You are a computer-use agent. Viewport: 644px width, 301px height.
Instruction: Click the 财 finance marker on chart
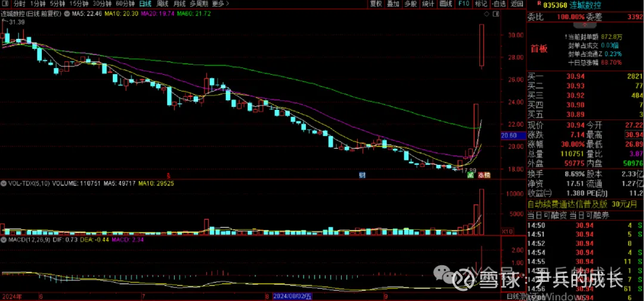click(x=362, y=175)
